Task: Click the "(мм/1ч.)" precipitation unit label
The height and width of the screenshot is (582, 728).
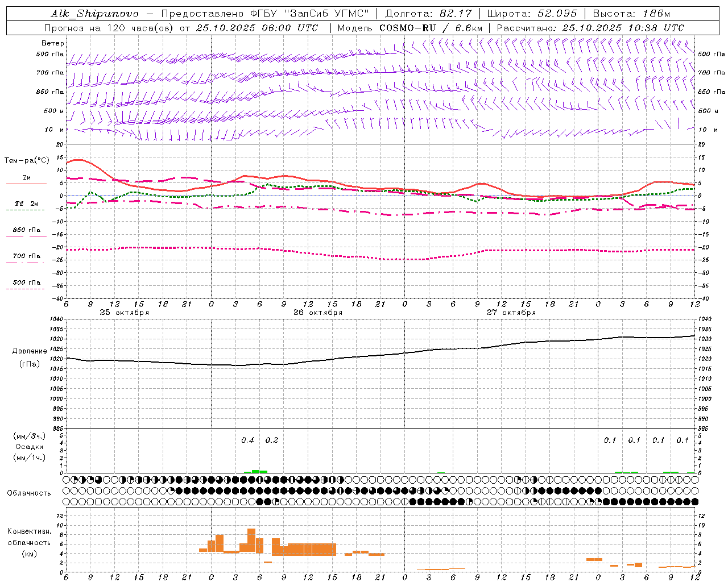Action: click(30, 458)
